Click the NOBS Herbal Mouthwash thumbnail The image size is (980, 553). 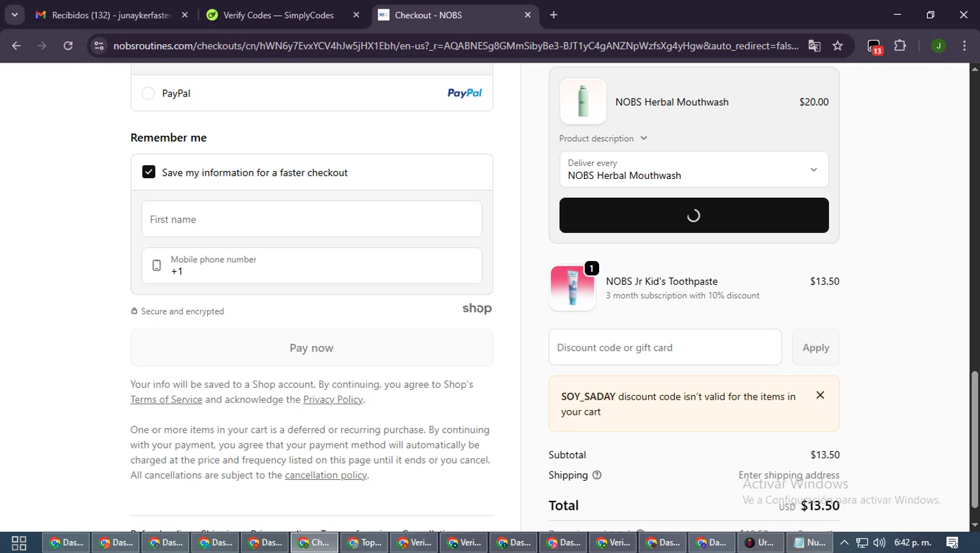(583, 102)
